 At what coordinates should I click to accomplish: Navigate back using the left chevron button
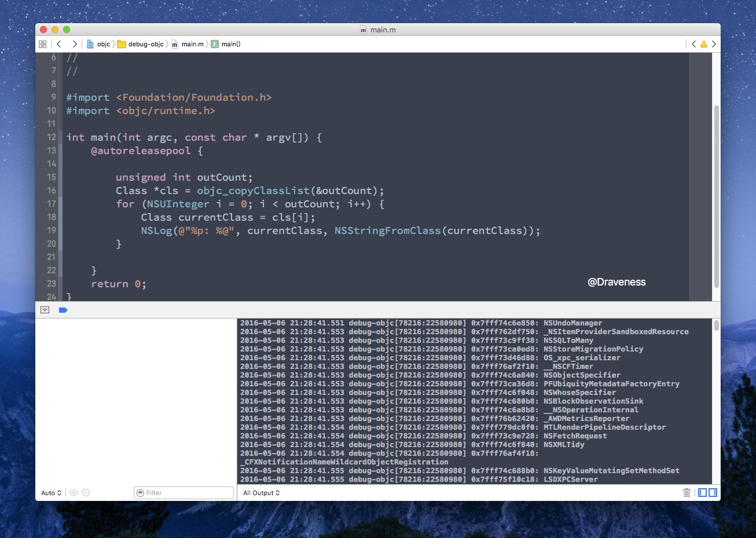58,43
